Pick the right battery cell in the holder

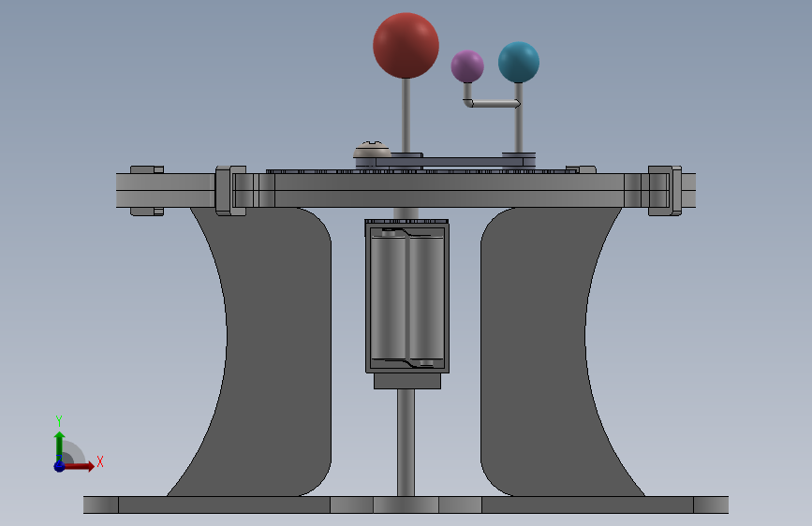coord(426,299)
